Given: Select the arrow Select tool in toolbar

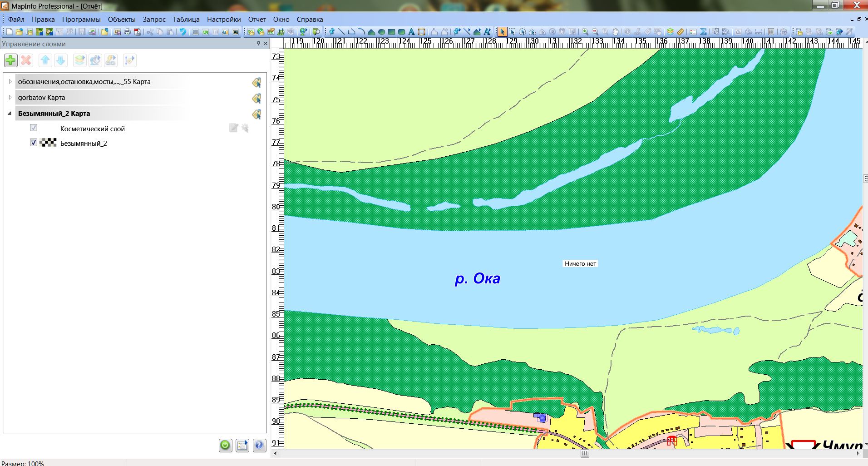Looking at the screenshot, I should coord(502,32).
